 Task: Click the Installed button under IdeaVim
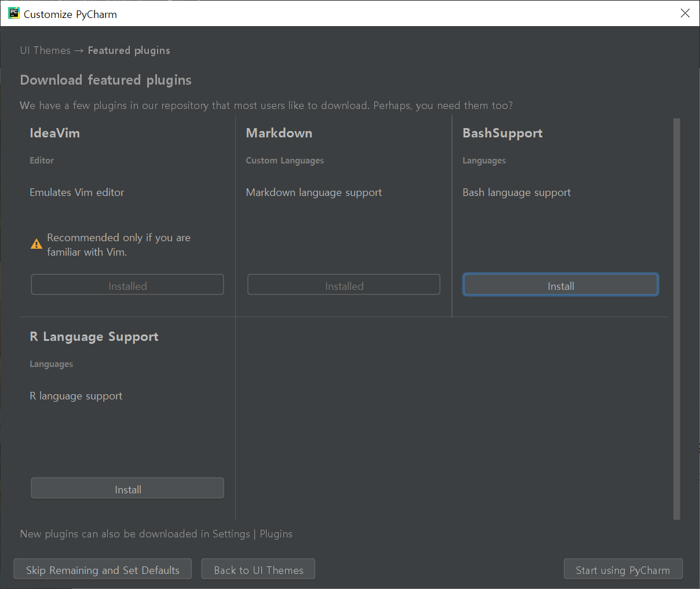127,285
